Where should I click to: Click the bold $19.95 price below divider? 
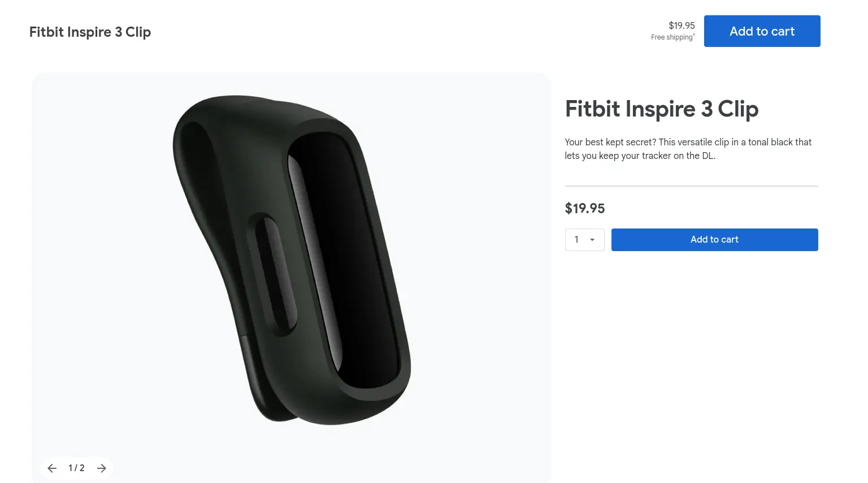pos(585,209)
